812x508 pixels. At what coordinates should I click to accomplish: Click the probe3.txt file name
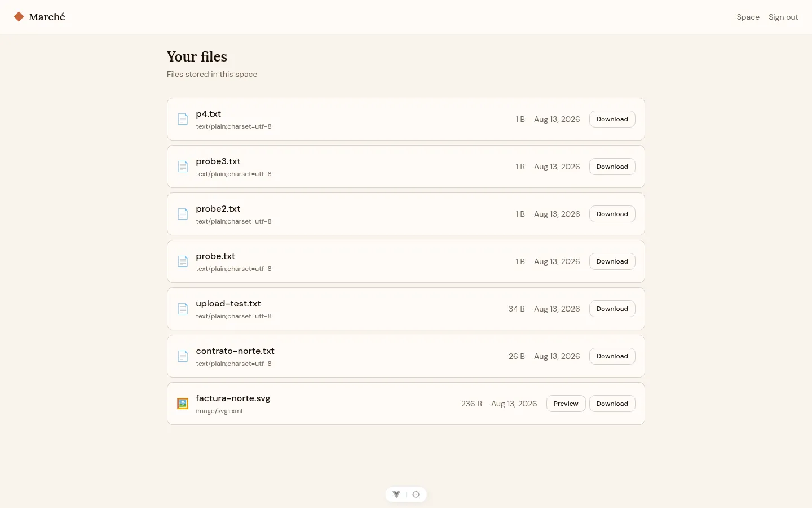click(x=218, y=161)
